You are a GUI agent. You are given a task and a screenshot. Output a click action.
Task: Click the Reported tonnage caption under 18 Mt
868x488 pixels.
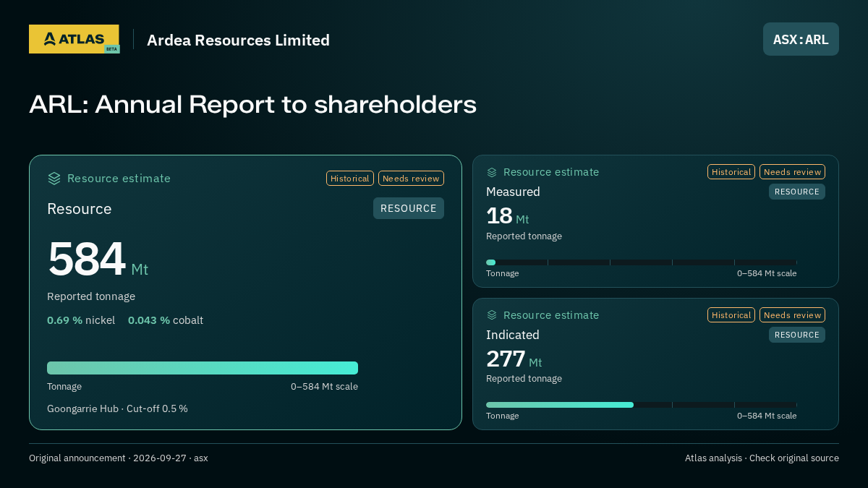click(524, 236)
